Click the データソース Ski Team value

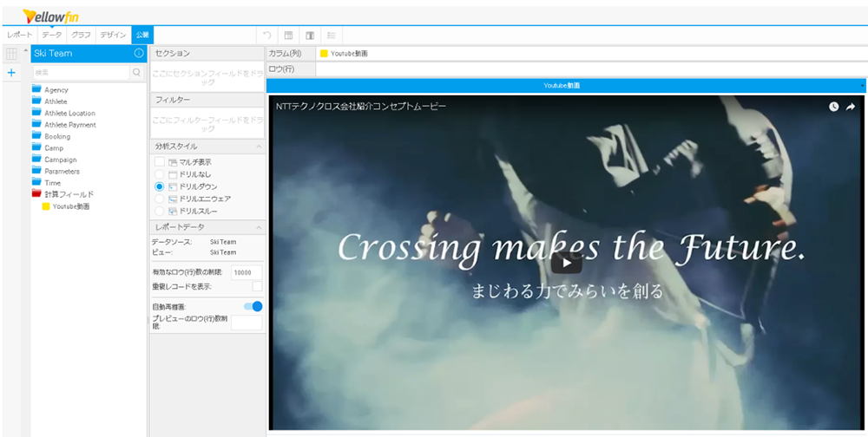(x=223, y=242)
